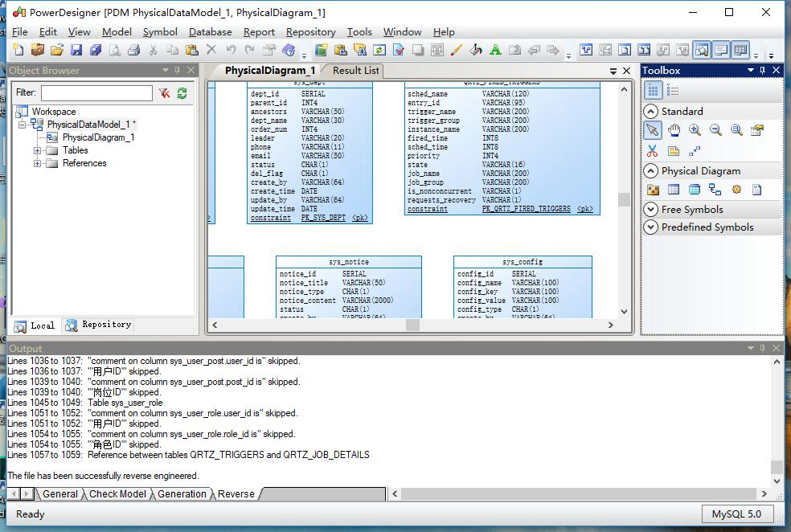This screenshot has width=791, height=532.
Task: Expand the Tables folder node
Action: [37, 150]
